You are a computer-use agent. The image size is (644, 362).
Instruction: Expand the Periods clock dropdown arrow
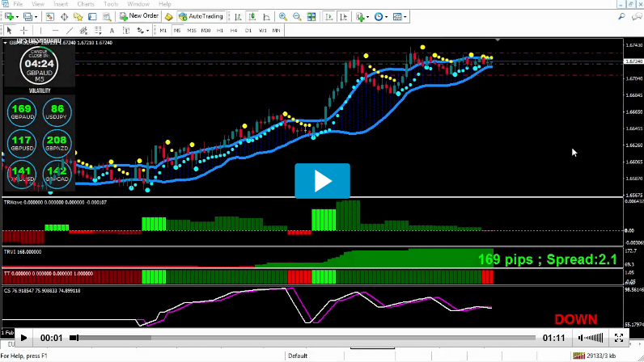(387, 17)
